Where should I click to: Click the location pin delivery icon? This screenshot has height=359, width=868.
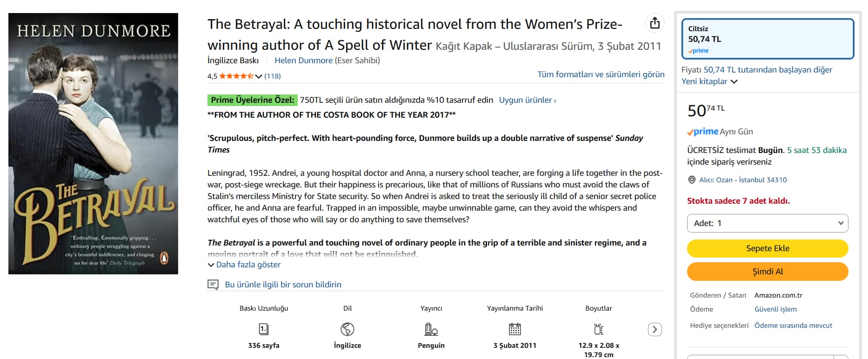click(692, 180)
